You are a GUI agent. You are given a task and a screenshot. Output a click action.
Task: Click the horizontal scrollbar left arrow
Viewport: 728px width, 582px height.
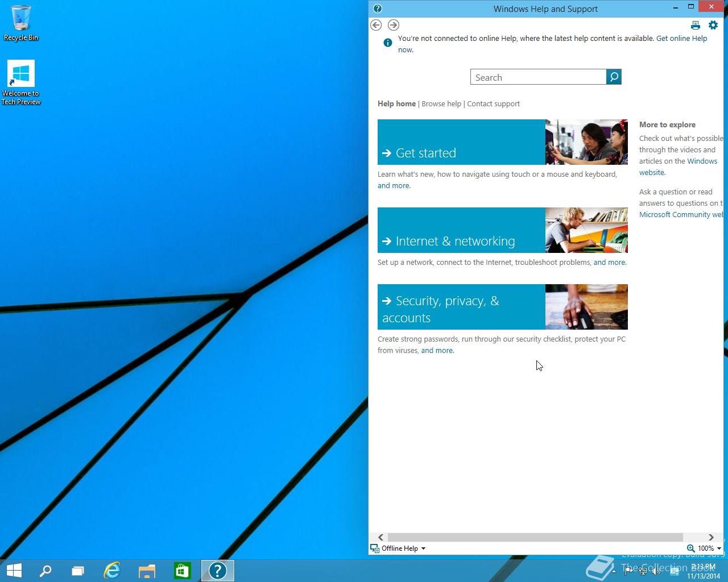380,537
